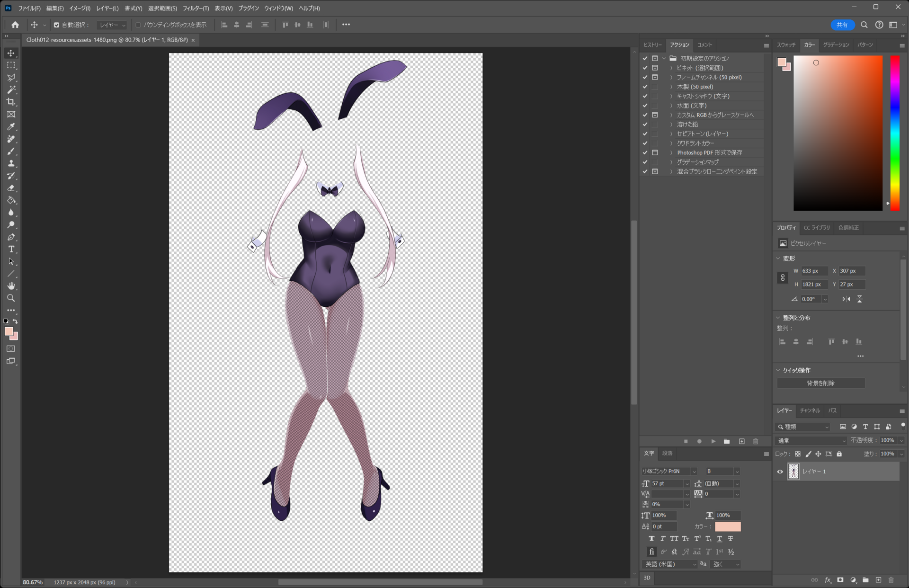This screenshot has width=909, height=588.
Task: Collapse the 変形 section
Action: pyautogui.click(x=778, y=258)
